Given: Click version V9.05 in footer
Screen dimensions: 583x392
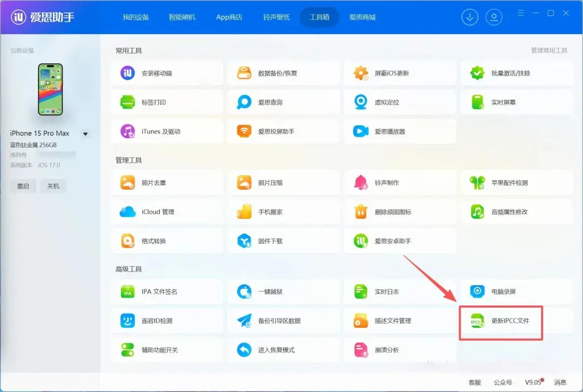Looking at the screenshot, I should pos(534,382).
